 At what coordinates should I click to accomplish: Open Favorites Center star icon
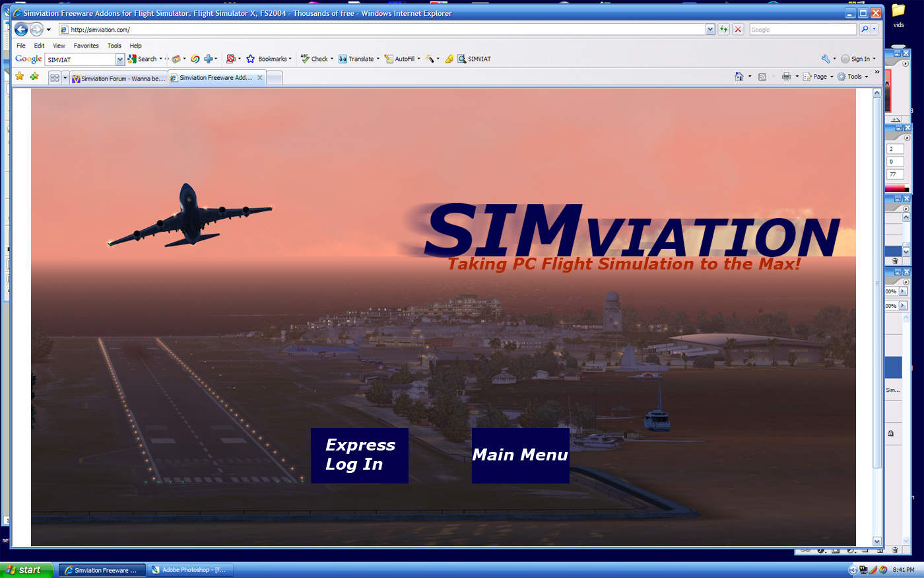(20, 77)
